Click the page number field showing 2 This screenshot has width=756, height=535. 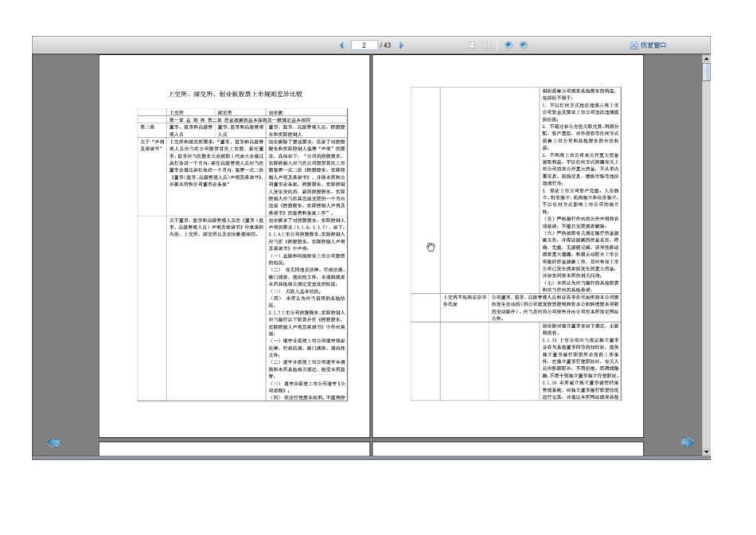(x=364, y=45)
